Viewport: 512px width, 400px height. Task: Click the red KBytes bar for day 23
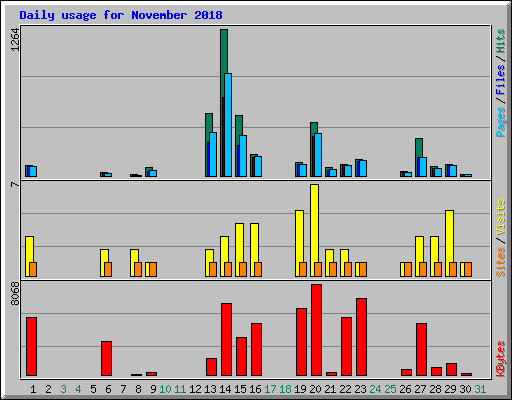tap(362, 337)
